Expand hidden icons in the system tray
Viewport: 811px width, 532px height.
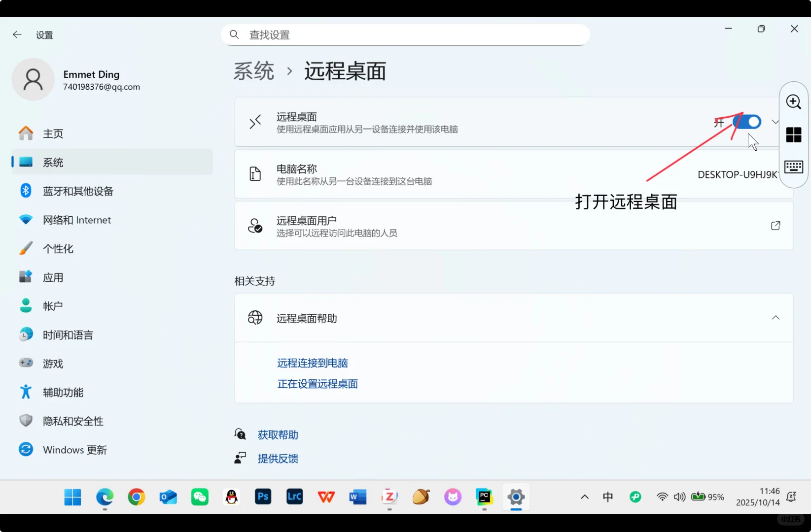tap(584, 497)
